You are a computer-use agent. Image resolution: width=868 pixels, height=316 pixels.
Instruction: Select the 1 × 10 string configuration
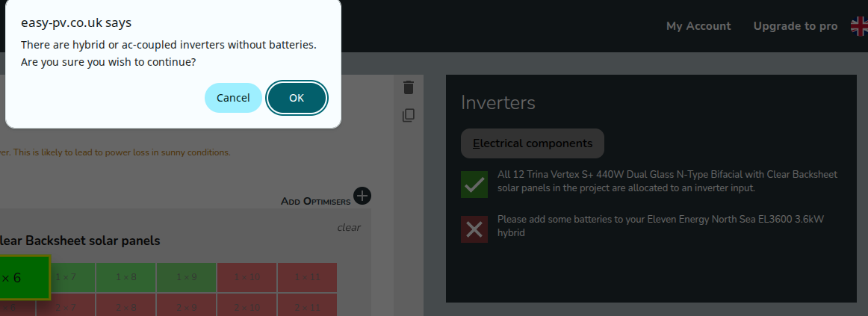[247, 277]
